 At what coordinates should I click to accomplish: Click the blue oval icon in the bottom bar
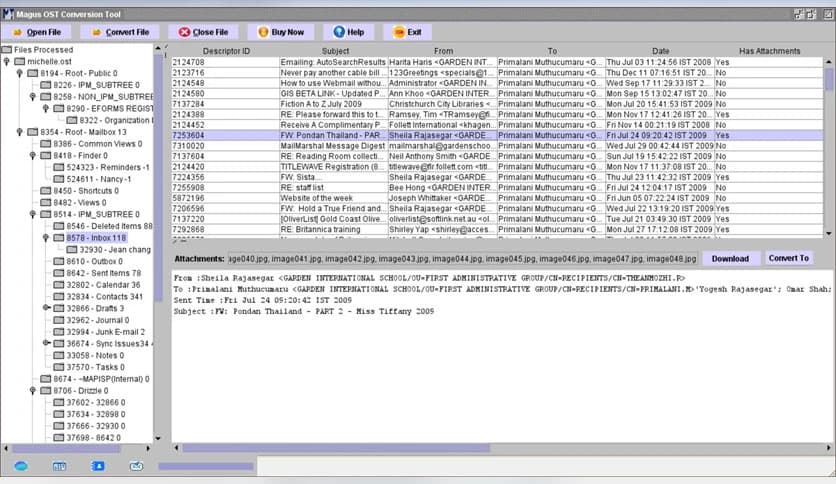tap(21, 466)
